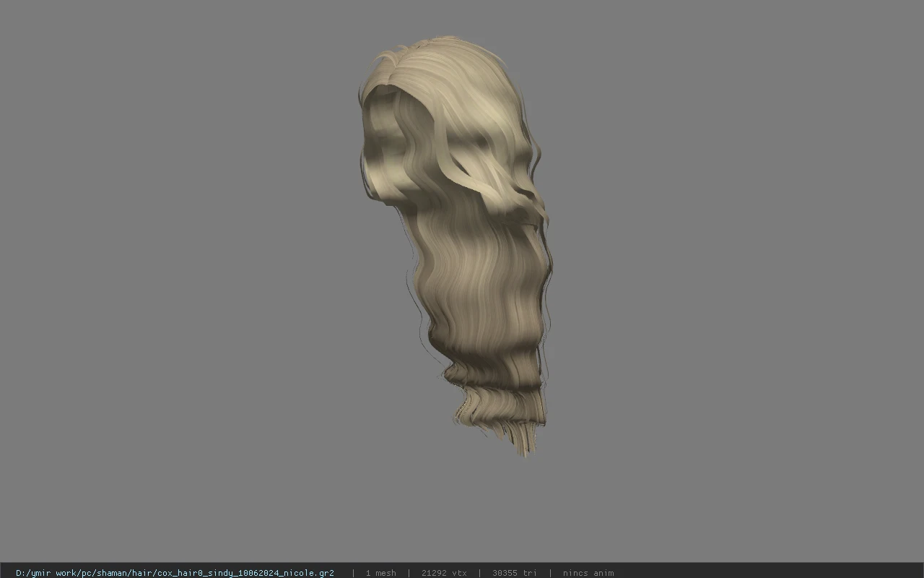Select the cox_hair0_sindy_10062024_nicole.gr2 file path

point(175,572)
